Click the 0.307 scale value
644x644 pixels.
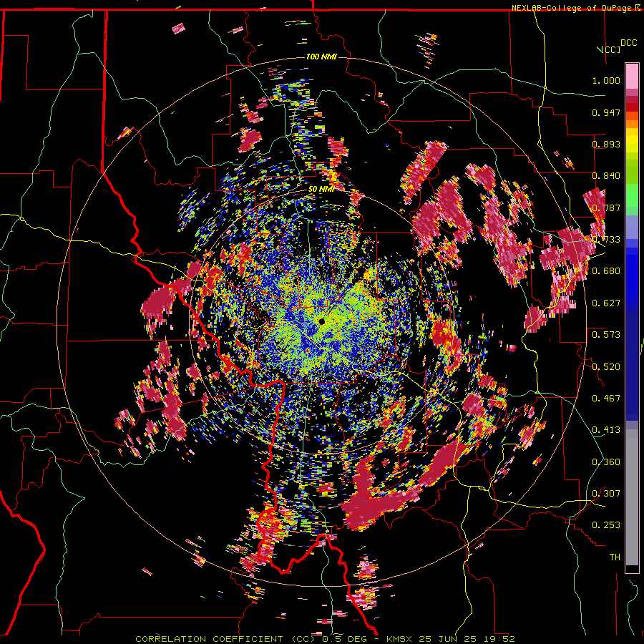[606, 494]
